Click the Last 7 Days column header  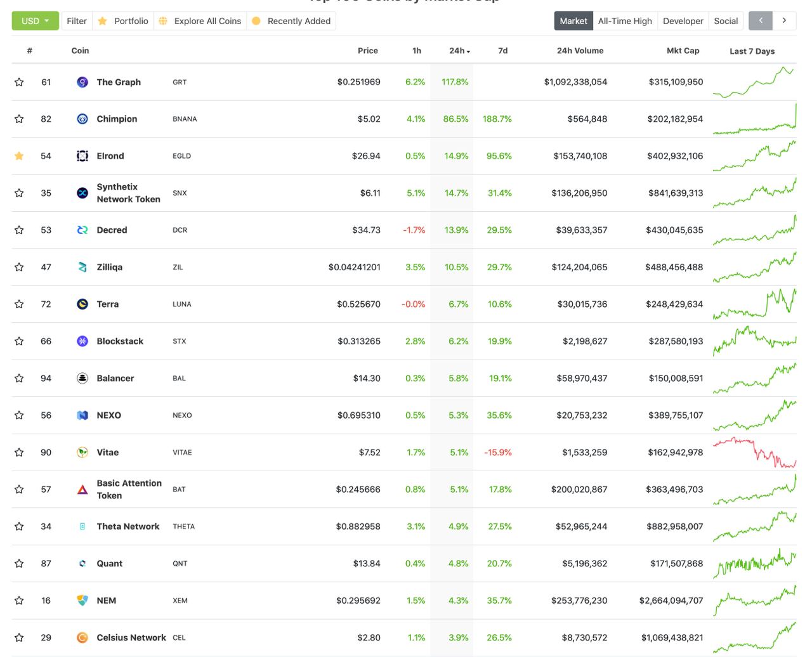click(x=752, y=51)
